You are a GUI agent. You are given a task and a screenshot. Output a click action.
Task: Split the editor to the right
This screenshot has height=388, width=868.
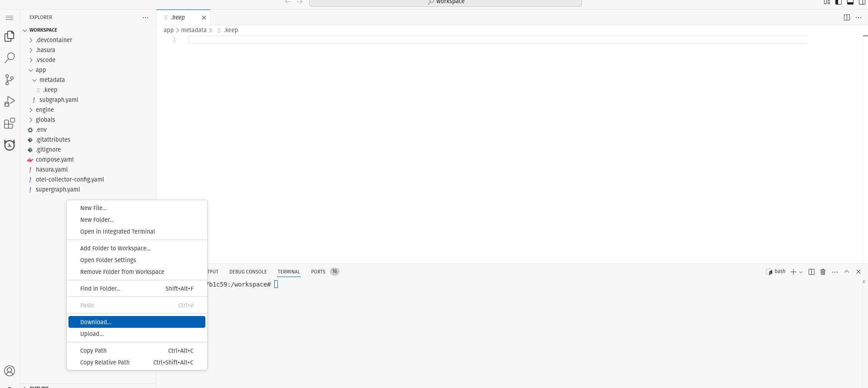coord(847,18)
